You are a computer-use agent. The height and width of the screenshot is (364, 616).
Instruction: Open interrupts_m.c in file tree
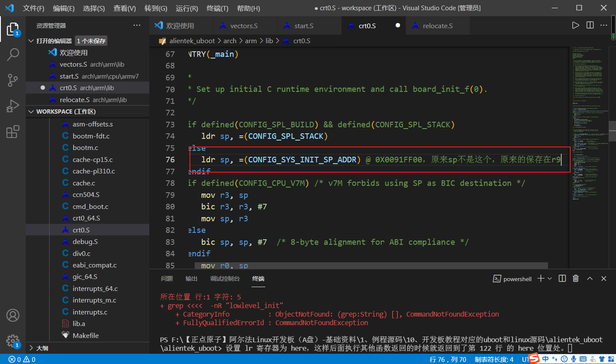(x=87, y=300)
